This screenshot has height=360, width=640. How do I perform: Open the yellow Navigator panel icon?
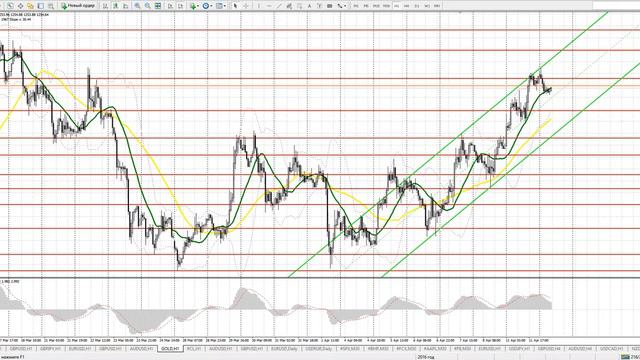pos(30,6)
